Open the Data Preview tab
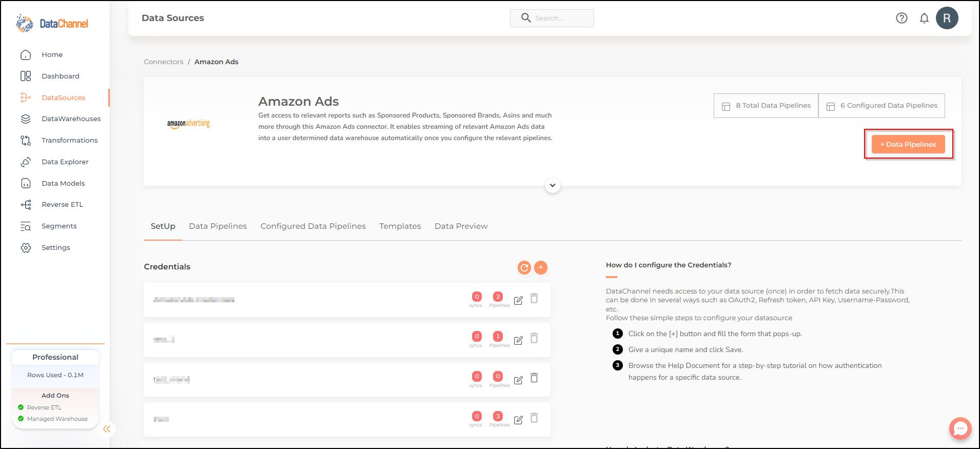 click(x=461, y=226)
